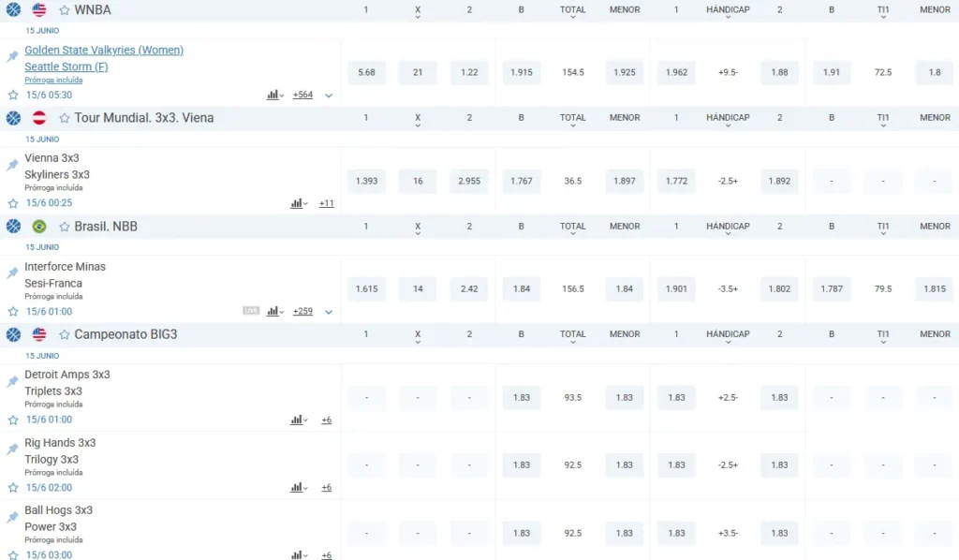The height and width of the screenshot is (560, 959).
Task: Open the Golden State Valkyries (Women) link
Action: 104,51
